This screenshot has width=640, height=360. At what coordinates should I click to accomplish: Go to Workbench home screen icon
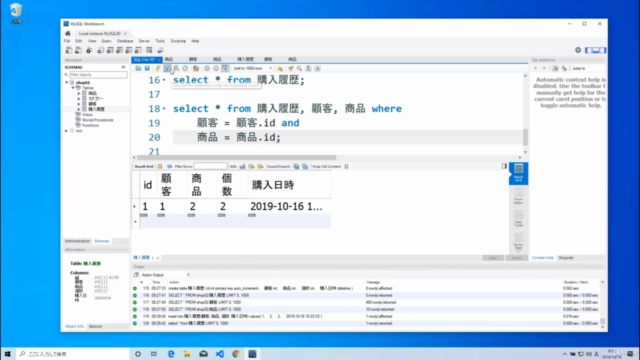[x=68, y=33]
